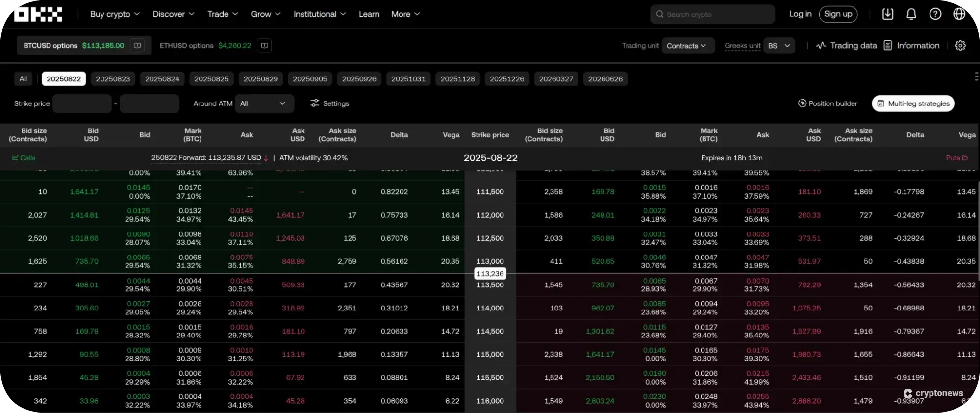Select the 20250829 expiry tab
Viewport: 980px width, 413px height.
coord(261,79)
